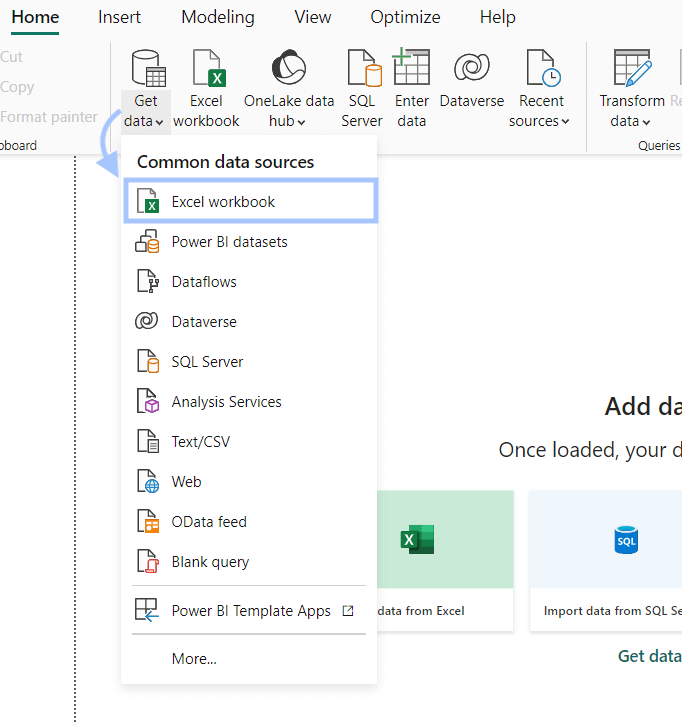Open the Modeling ribbon tab

[217, 17]
